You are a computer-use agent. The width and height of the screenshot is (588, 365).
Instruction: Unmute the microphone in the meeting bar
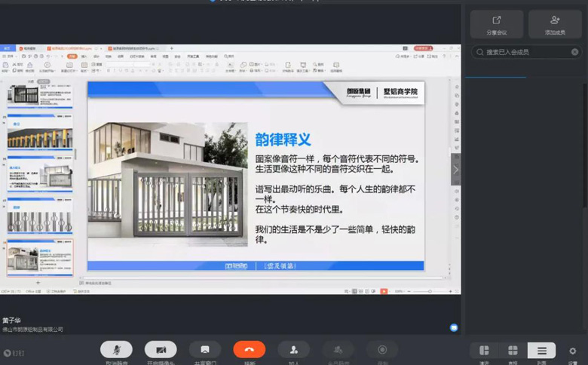point(116,350)
